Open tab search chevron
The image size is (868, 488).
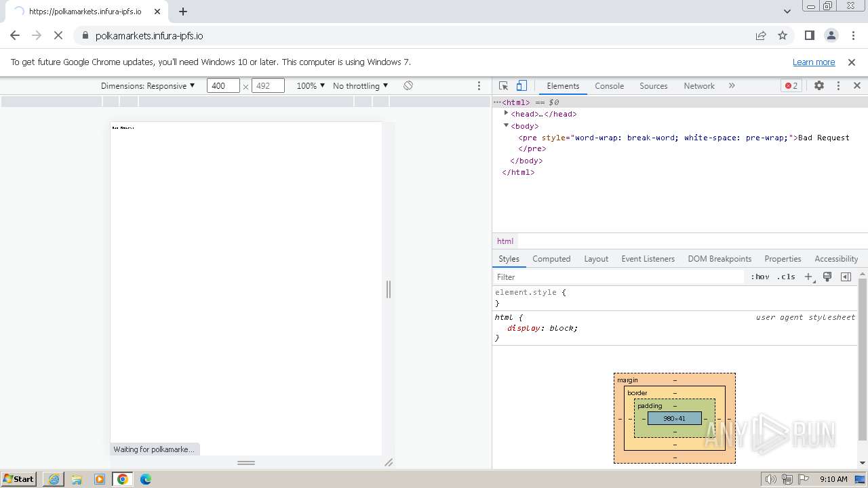tap(787, 12)
